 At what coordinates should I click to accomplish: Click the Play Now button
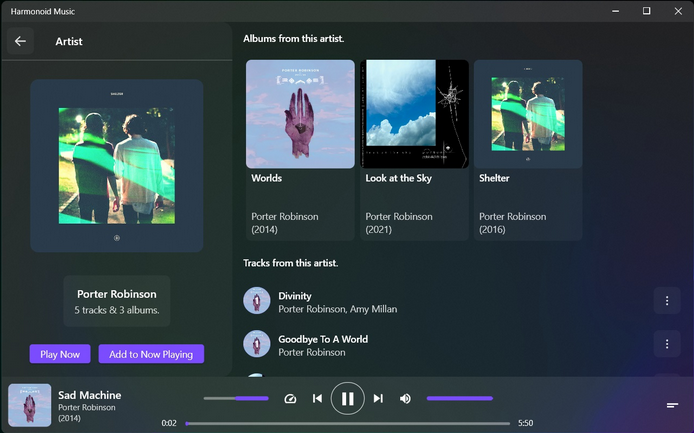click(x=60, y=354)
